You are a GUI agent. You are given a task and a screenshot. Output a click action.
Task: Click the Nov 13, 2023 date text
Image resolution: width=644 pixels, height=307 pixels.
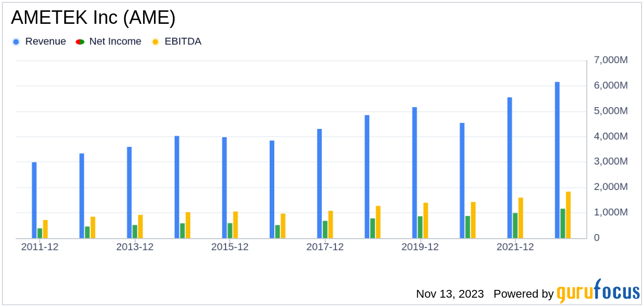450,294
